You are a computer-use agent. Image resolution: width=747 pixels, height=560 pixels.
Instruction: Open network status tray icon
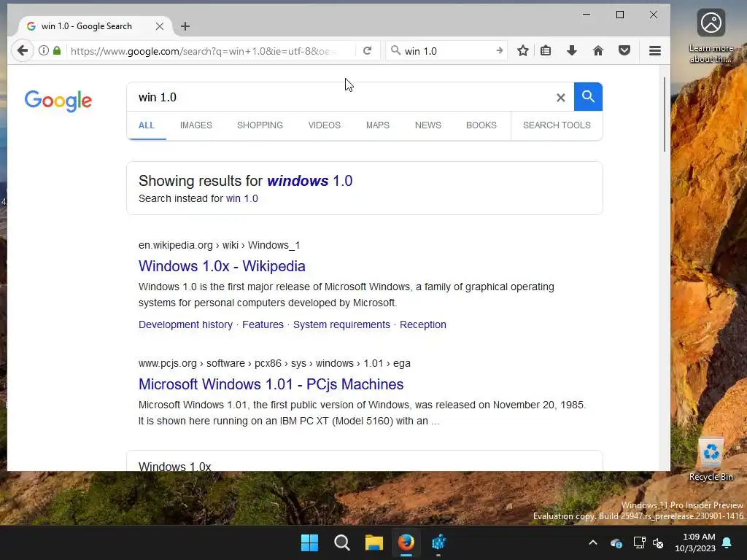click(639, 542)
